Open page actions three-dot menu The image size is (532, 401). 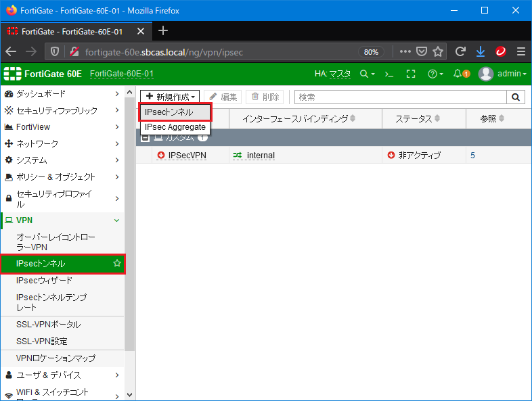tap(405, 51)
